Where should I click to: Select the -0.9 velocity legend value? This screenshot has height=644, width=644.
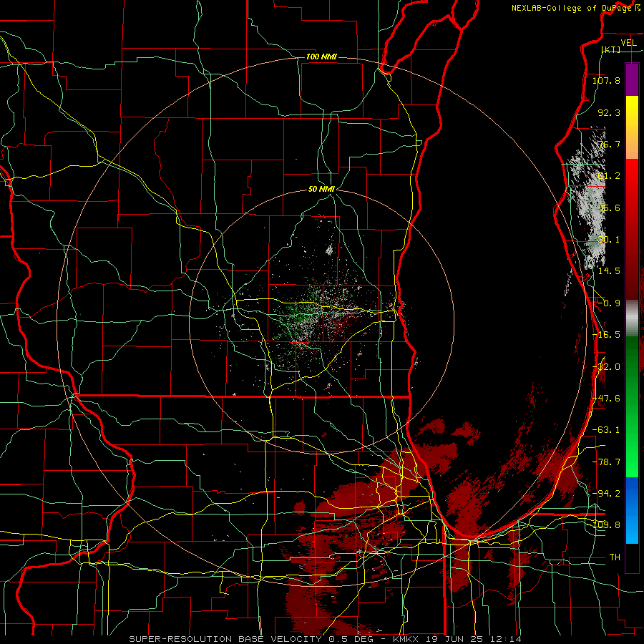click(609, 303)
